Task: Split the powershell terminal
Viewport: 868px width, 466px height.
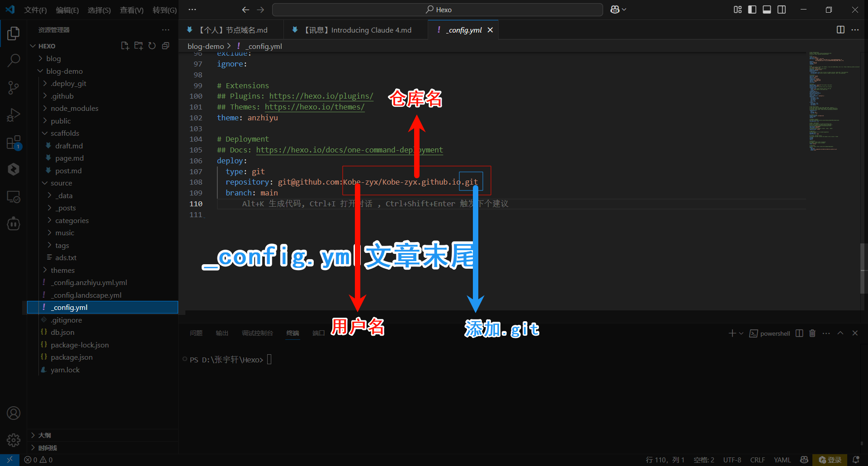Action: coord(799,333)
